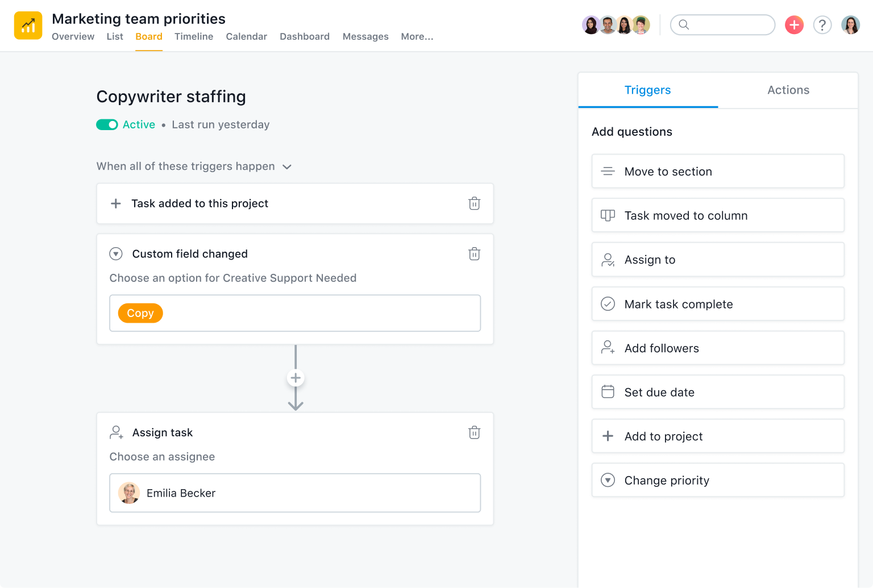Click the yellow project chart icon
Image resolution: width=873 pixels, height=588 pixels.
coord(28,26)
